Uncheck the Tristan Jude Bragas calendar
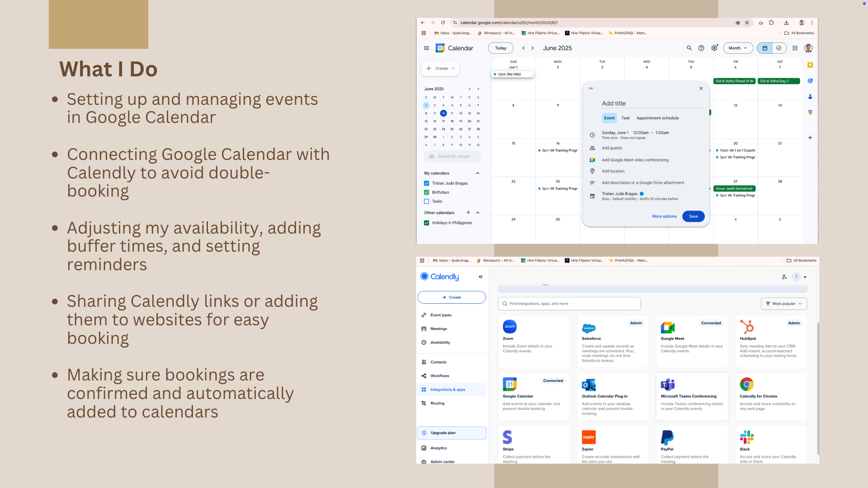This screenshot has height=488, width=868. (x=426, y=183)
